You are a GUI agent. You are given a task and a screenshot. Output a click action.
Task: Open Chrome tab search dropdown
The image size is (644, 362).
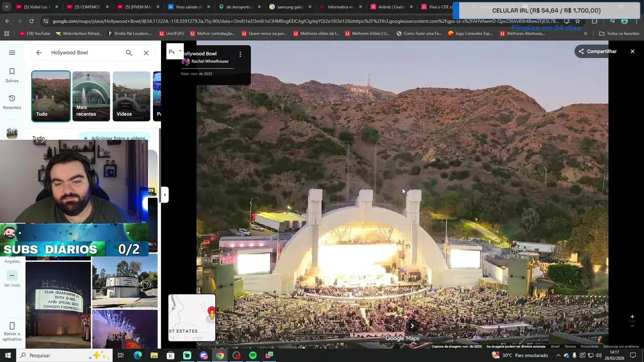pos(7,7)
